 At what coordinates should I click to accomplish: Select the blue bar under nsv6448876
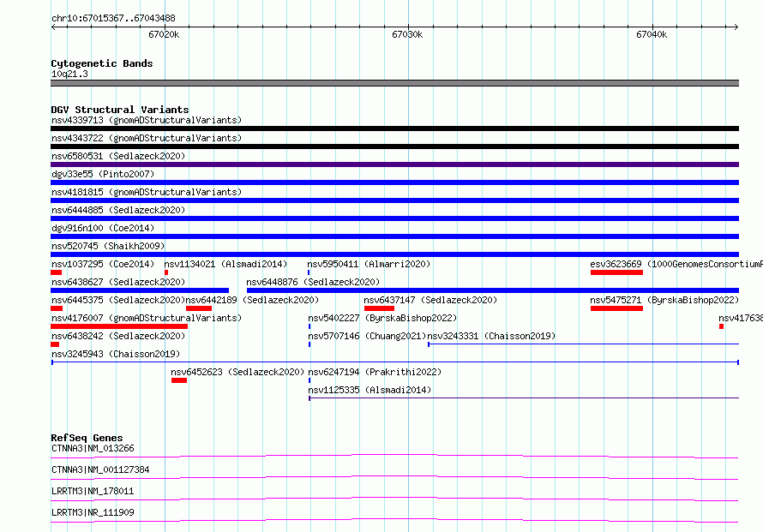(493, 290)
